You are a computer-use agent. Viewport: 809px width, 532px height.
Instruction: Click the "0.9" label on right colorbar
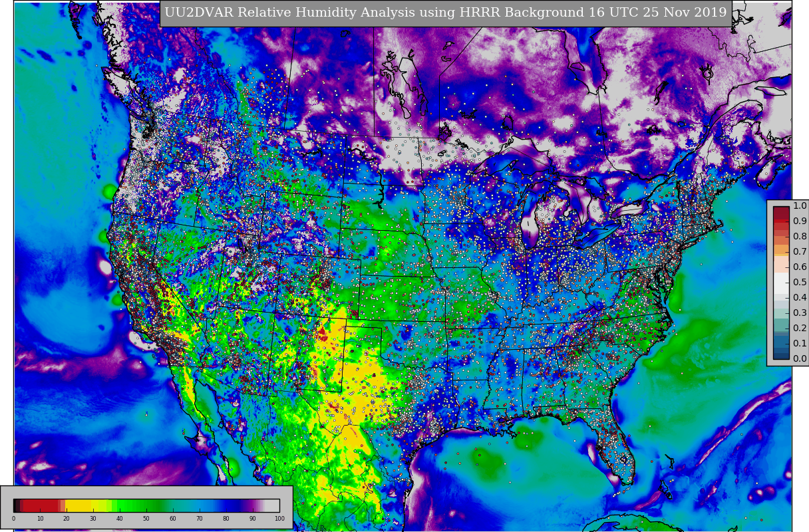coord(800,221)
